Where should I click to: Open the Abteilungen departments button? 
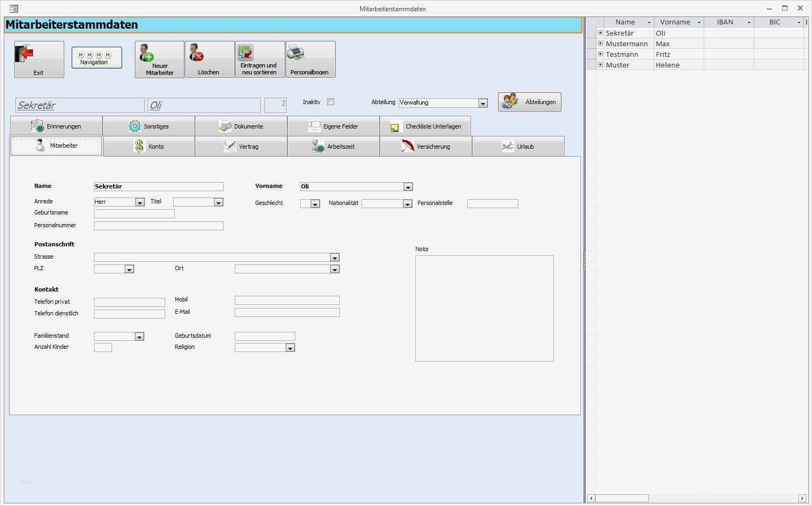[x=529, y=102]
